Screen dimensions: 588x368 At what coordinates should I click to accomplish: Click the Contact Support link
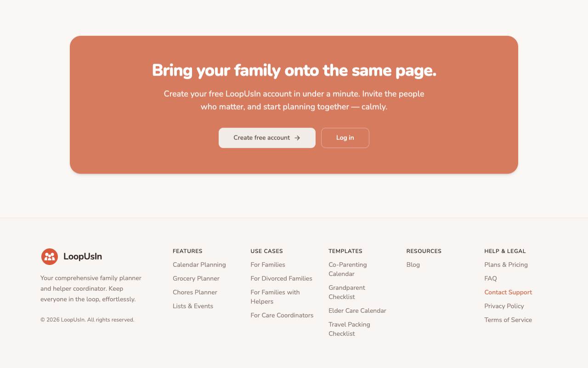[x=508, y=292]
